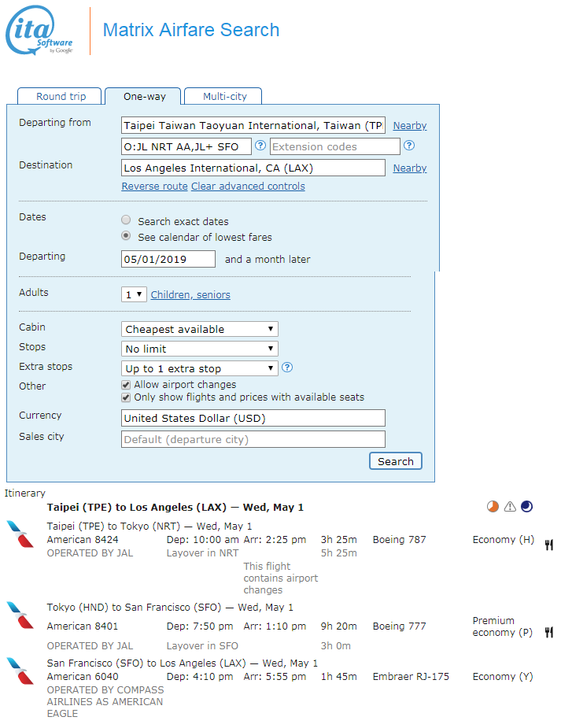Toggle Allow airport changes checkbox
The image size is (561, 728).
(x=126, y=385)
